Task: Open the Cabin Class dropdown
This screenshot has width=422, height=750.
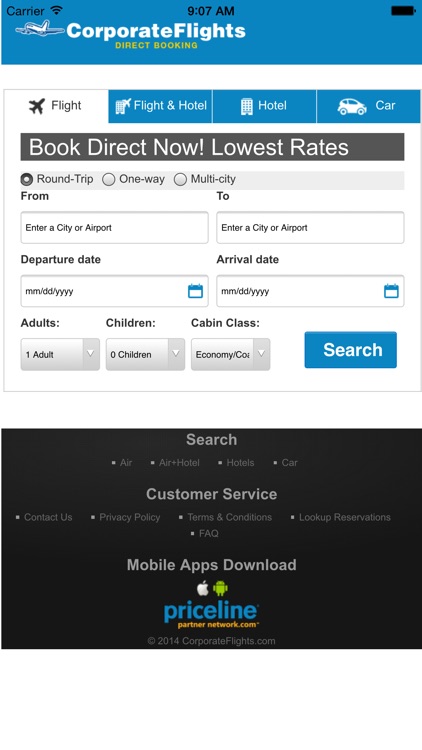Action: (x=231, y=354)
